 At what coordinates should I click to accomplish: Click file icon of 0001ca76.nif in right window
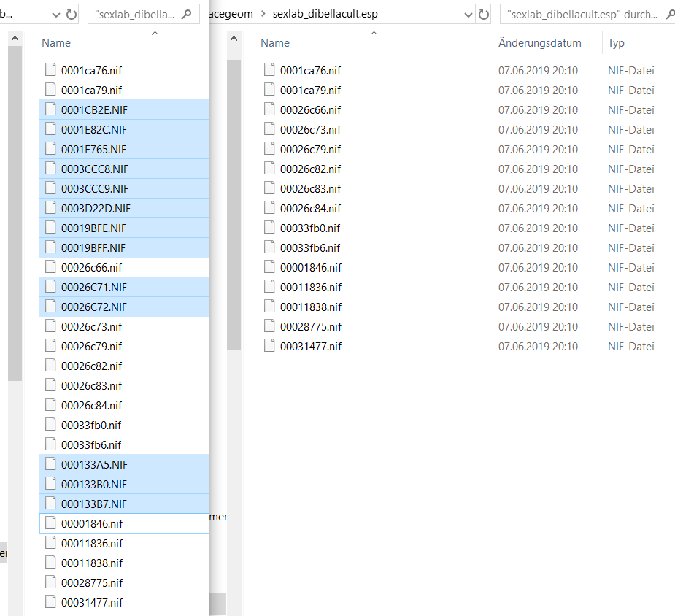(269, 70)
